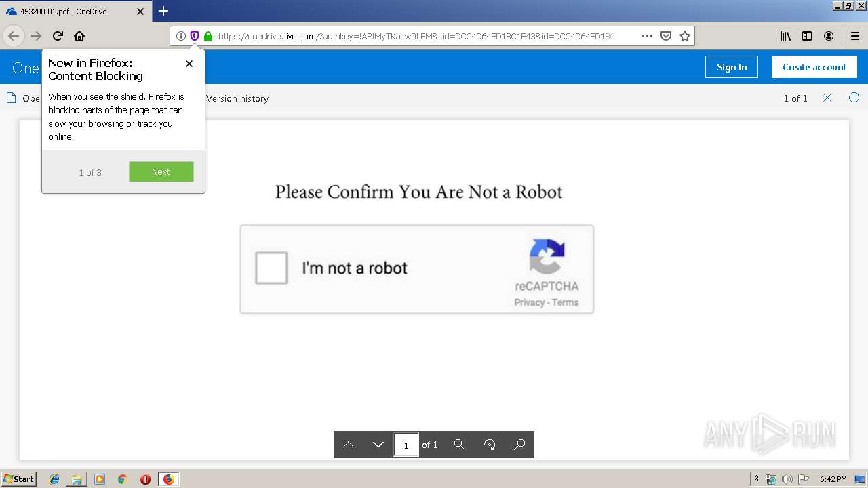Open the Firefox Library
The image size is (868, 488).
pyautogui.click(x=785, y=36)
